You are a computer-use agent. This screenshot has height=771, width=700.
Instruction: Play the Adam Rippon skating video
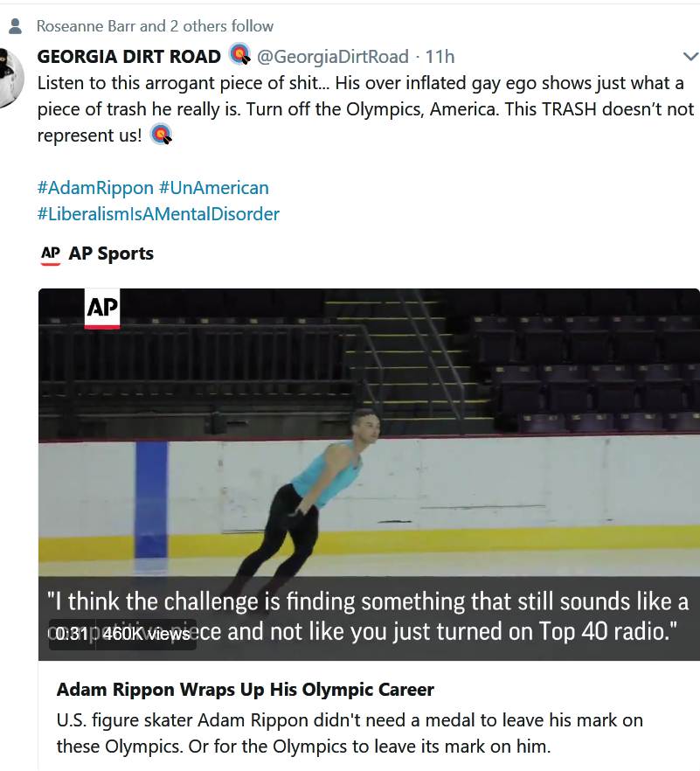[x=369, y=455]
